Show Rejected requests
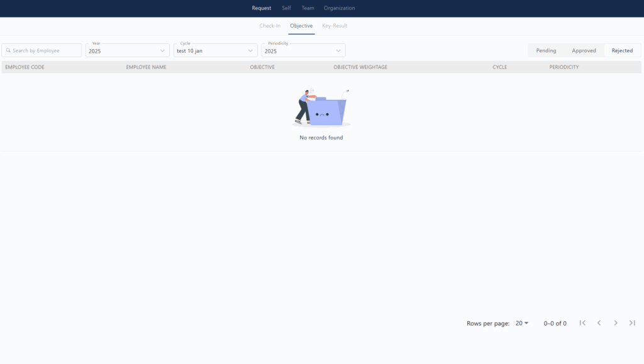 (x=622, y=50)
